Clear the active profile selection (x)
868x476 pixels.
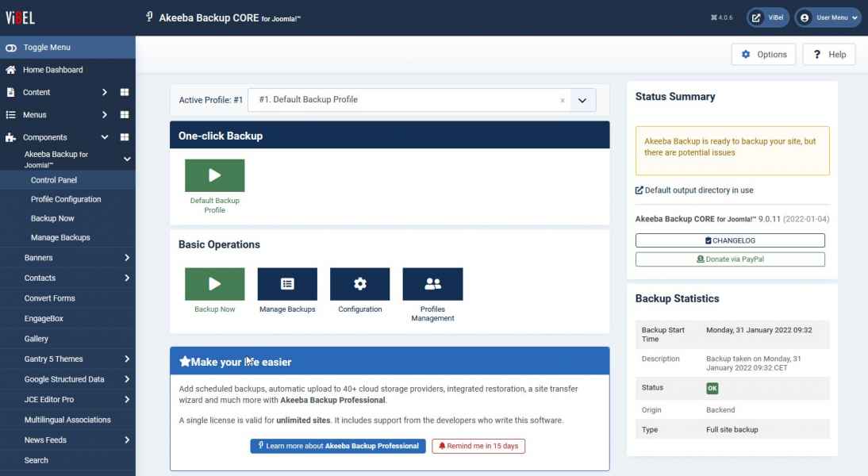[563, 100]
